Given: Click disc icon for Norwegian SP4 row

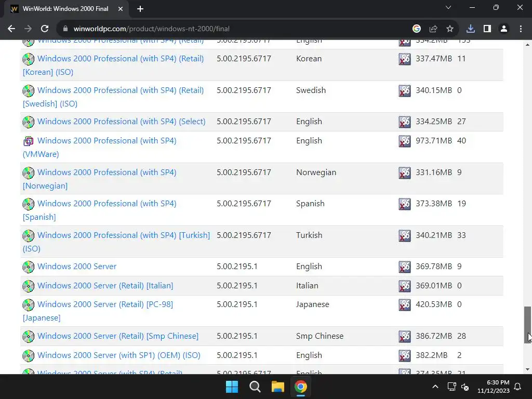Looking at the screenshot, I should [x=29, y=172].
